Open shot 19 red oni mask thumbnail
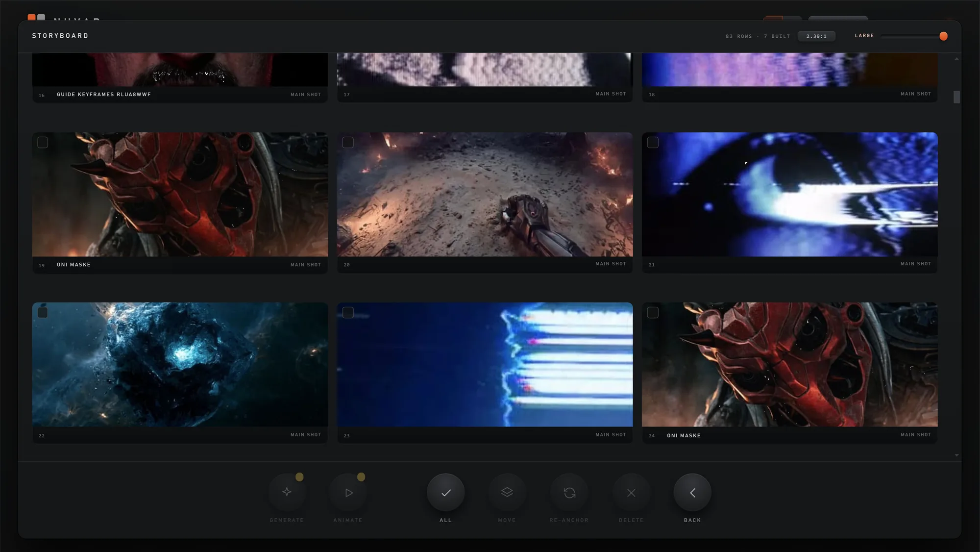The image size is (980, 552). coord(180,194)
